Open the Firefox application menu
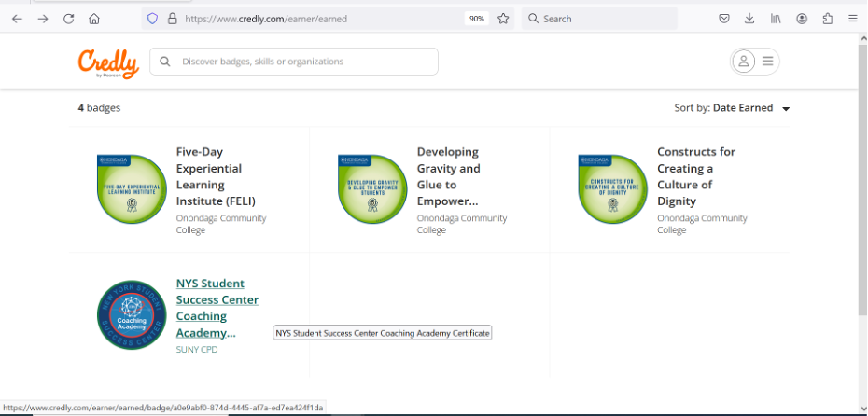 point(852,19)
